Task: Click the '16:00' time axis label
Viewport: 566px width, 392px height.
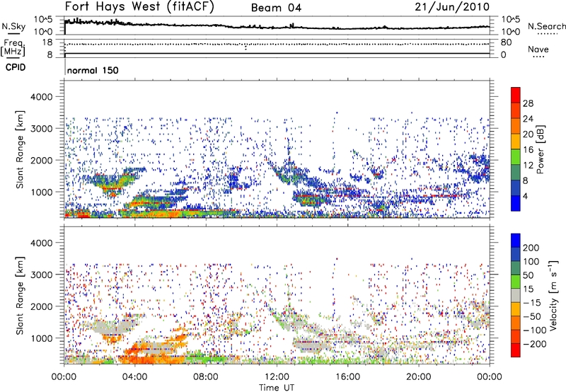Action: (x=347, y=377)
